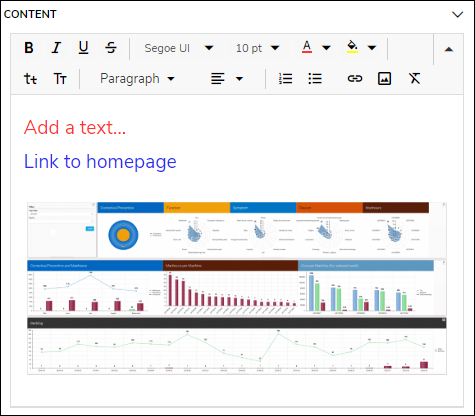Clear text formatting

point(414,79)
